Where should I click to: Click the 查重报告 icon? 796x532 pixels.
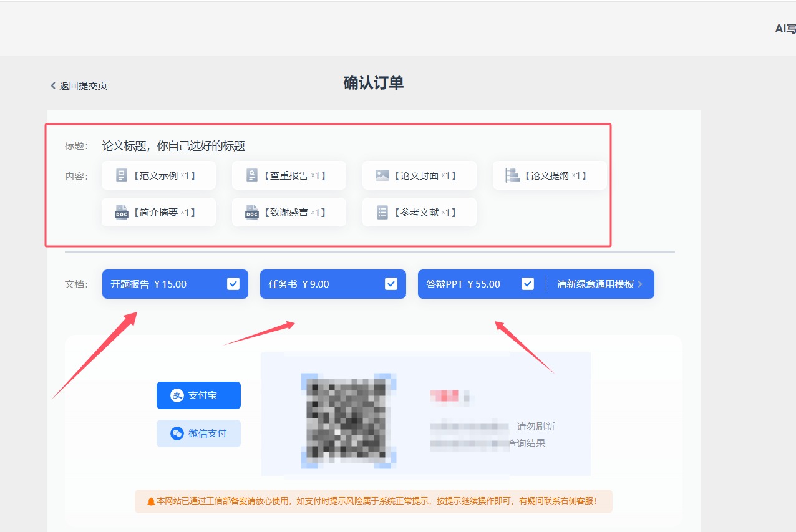(251, 176)
